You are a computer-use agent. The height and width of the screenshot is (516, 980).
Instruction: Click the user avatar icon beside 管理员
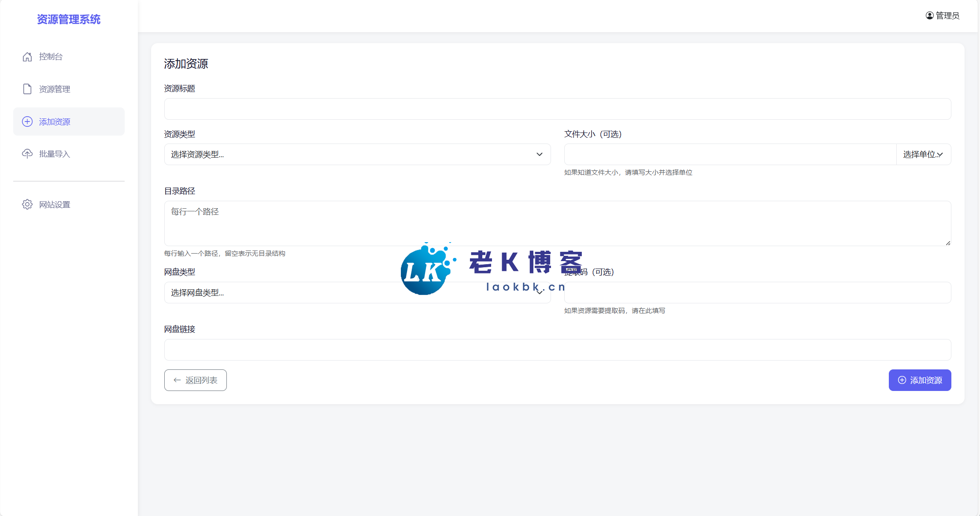click(x=929, y=15)
